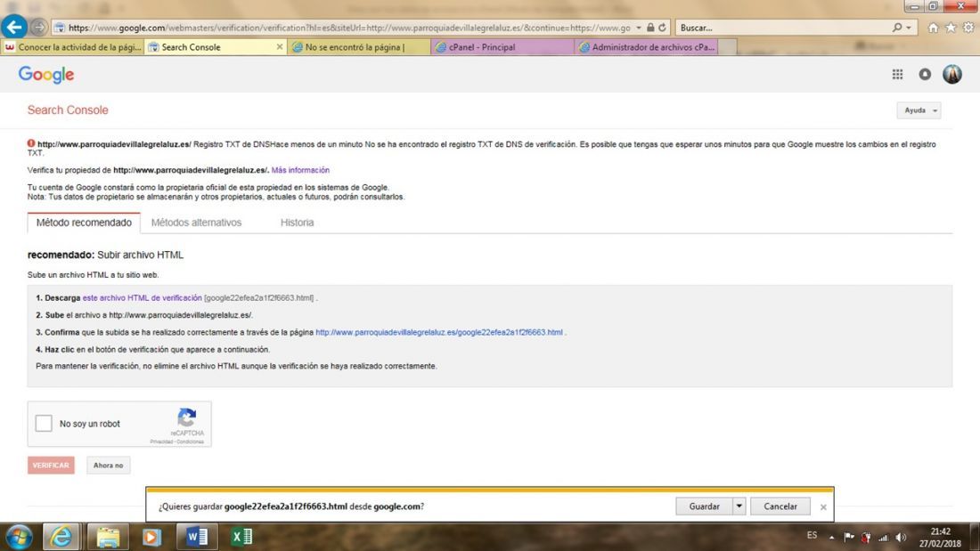Screen dimensions: 980x551
Task: Check the 'No soy un robot' checkbox
Action: click(x=44, y=424)
